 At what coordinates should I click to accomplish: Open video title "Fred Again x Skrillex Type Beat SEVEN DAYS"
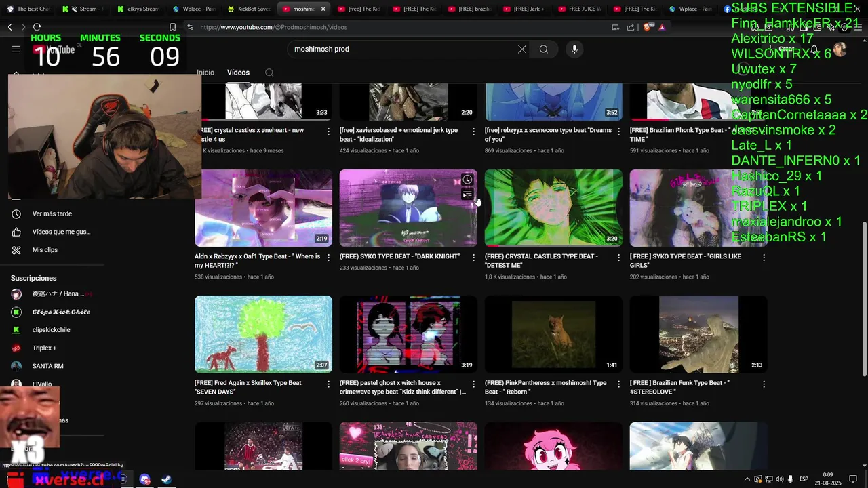coord(248,387)
